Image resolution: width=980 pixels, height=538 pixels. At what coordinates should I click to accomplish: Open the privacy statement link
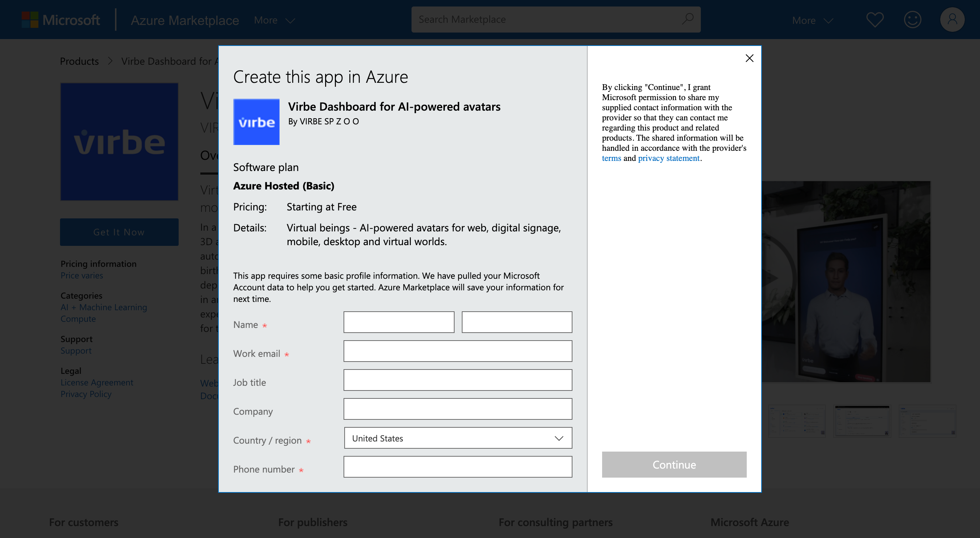pos(669,158)
